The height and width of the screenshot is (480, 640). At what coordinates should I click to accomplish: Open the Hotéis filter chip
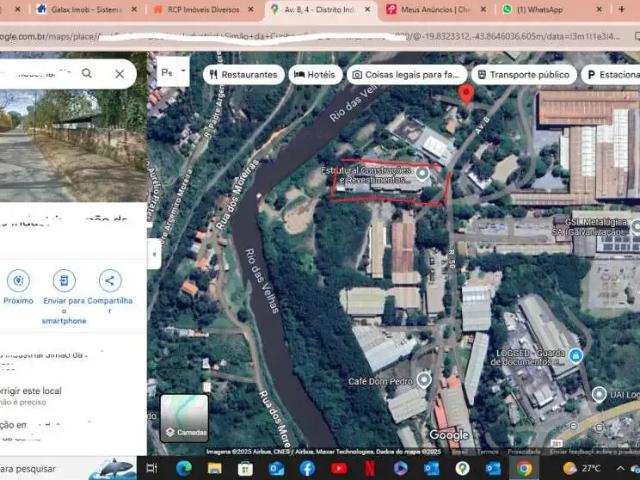coord(315,75)
